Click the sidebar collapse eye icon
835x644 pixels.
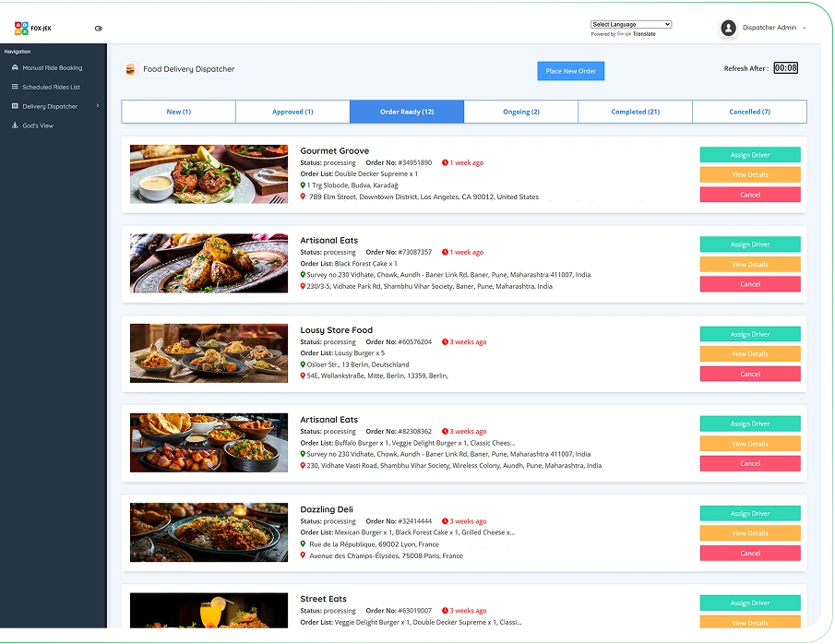99,29
